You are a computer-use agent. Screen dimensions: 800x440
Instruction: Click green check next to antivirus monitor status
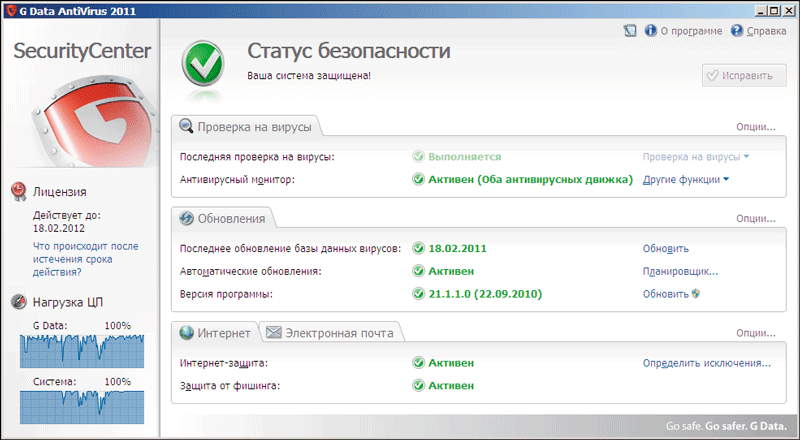(x=418, y=179)
